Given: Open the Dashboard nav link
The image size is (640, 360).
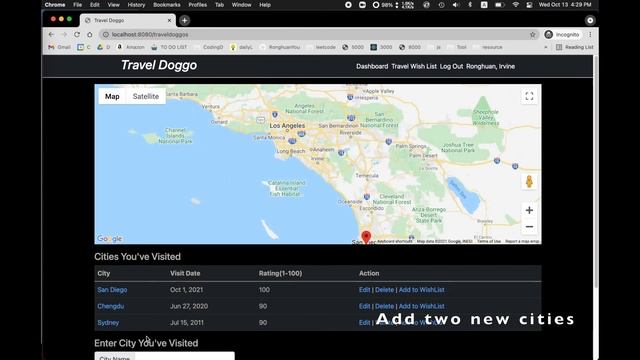Looking at the screenshot, I should click(x=372, y=66).
